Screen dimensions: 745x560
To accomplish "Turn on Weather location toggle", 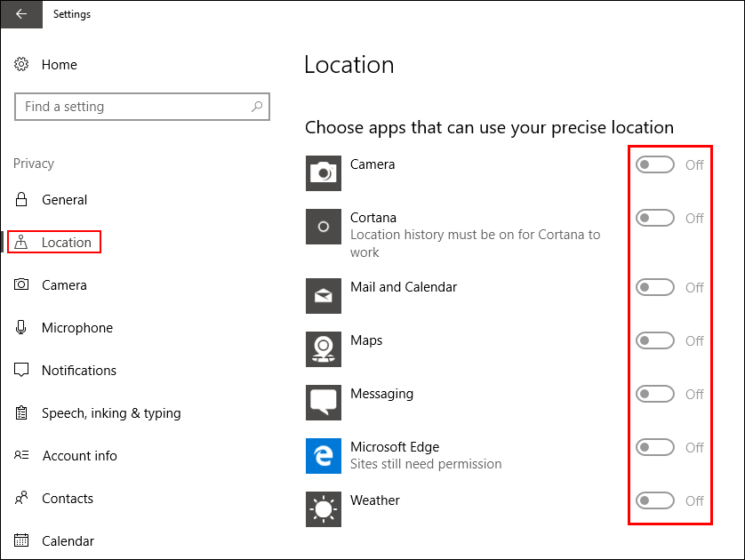I will 654,500.
